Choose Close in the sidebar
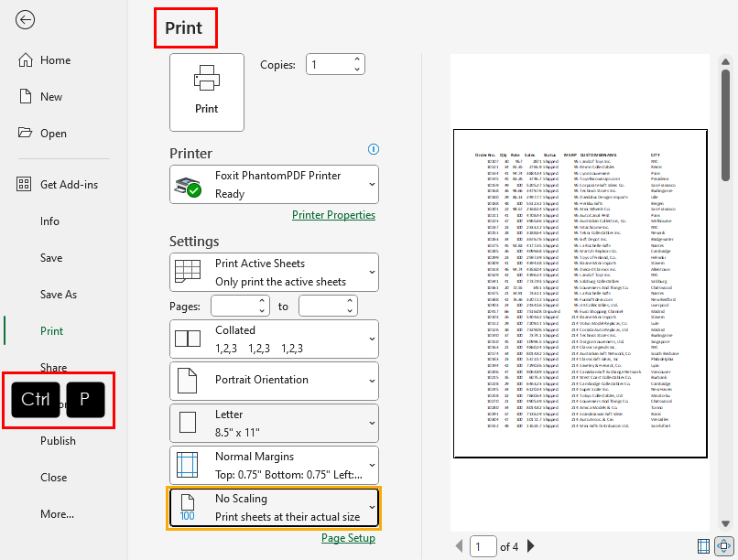The height and width of the screenshot is (560, 738). [54, 478]
